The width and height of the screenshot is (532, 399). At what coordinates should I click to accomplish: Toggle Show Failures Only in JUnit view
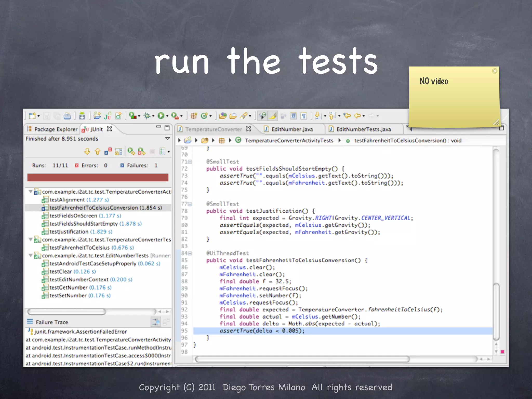click(x=108, y=151)
